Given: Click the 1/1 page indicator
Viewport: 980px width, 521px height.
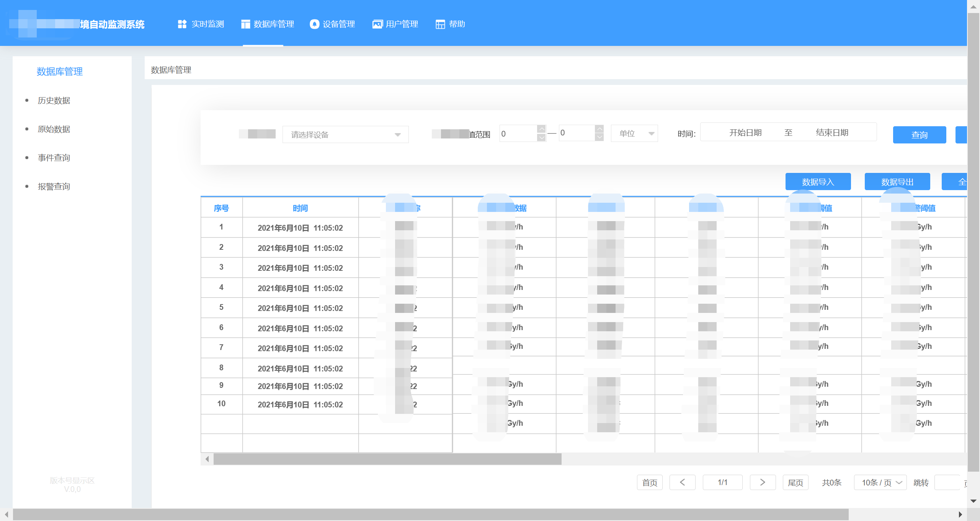Looking at the screenshot, I should (722, 482).
